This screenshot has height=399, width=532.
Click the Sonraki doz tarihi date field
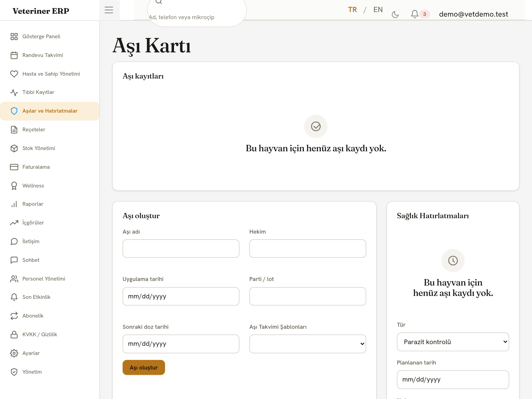(x=181, y=344)
